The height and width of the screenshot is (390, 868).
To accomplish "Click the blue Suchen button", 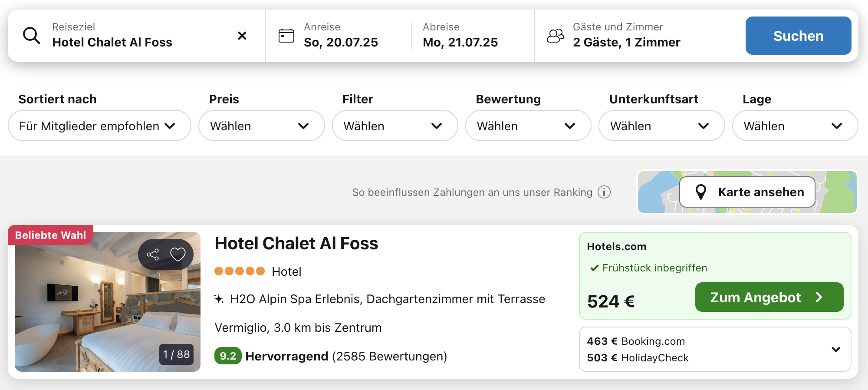I will (798, 36).
